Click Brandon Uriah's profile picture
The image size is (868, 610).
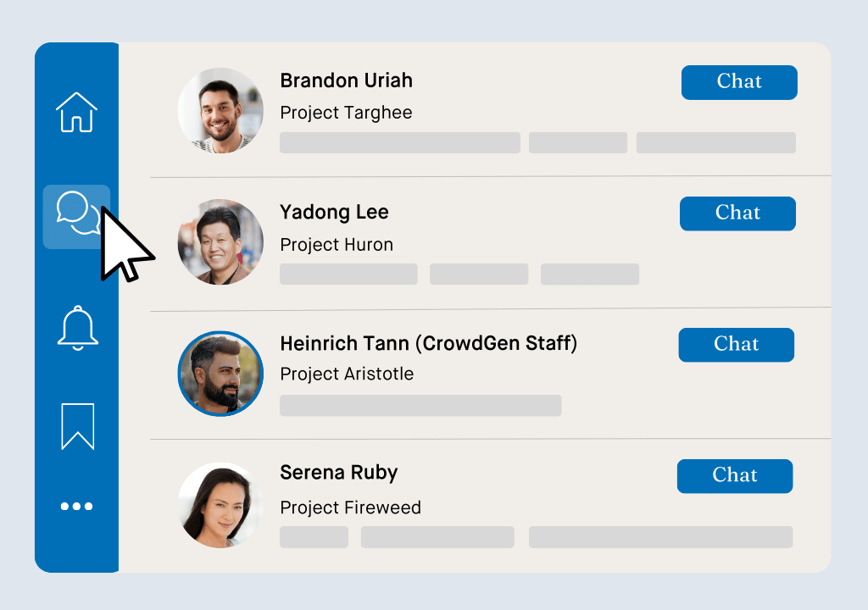pyautogui.click(x=220, y=110)
